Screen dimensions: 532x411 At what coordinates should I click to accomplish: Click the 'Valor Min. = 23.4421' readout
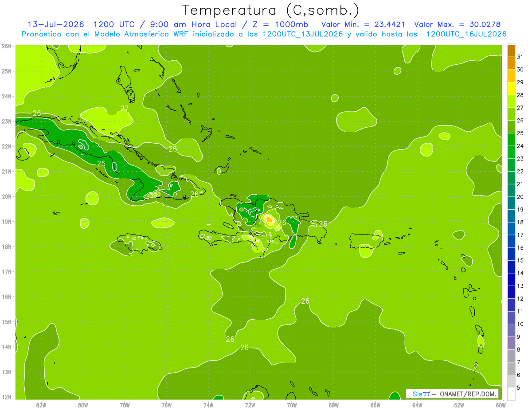pos(364,24)
